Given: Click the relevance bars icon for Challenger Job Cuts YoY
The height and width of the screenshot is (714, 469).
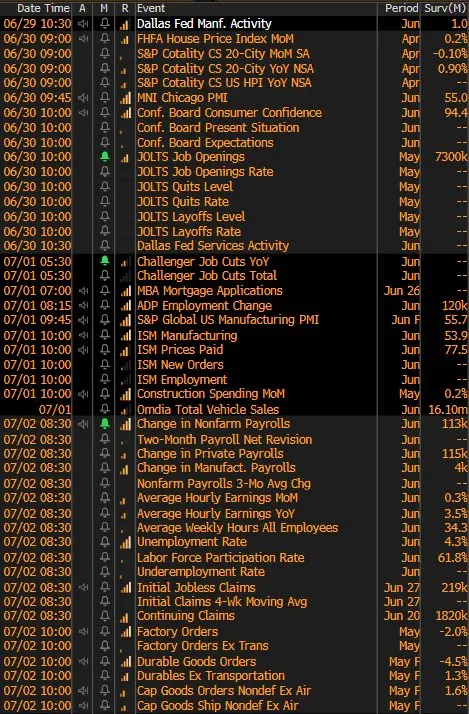Looking at the screenshot, I should 124,262.
